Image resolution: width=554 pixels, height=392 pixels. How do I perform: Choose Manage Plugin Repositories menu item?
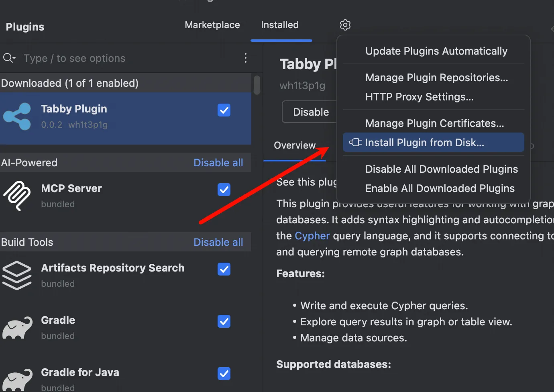pyautogui.click(x=436, y=78)
